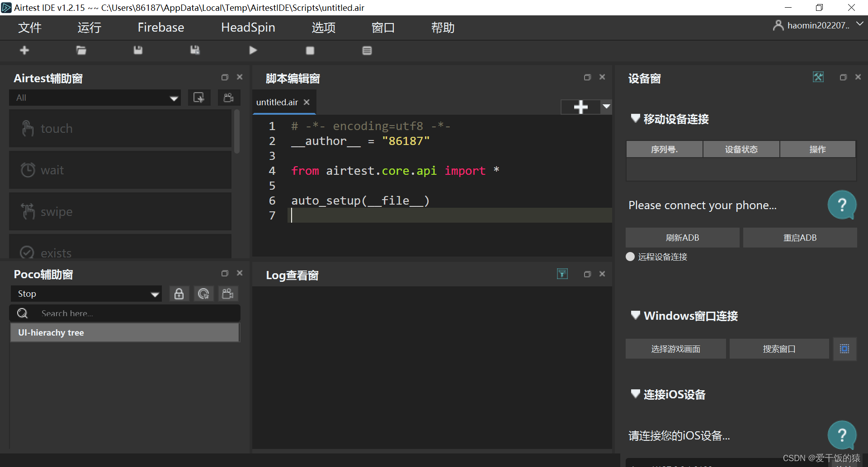The height and width of the screenshot is (467, 868).
Task: Close the script editor panel
Action: (602, 77)
